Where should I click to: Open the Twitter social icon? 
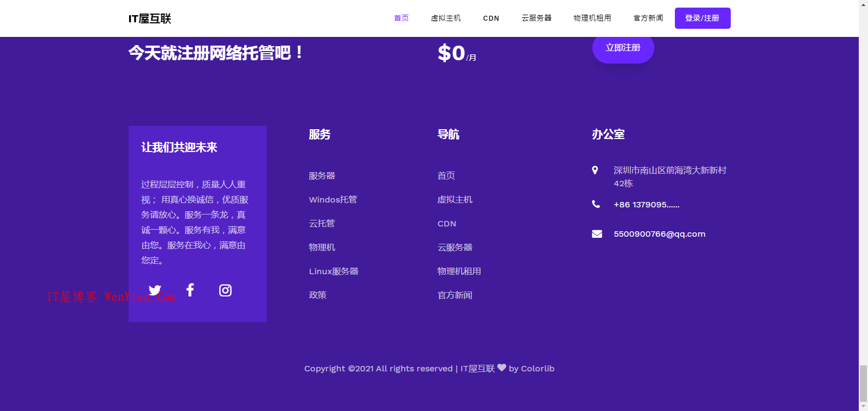155,290
